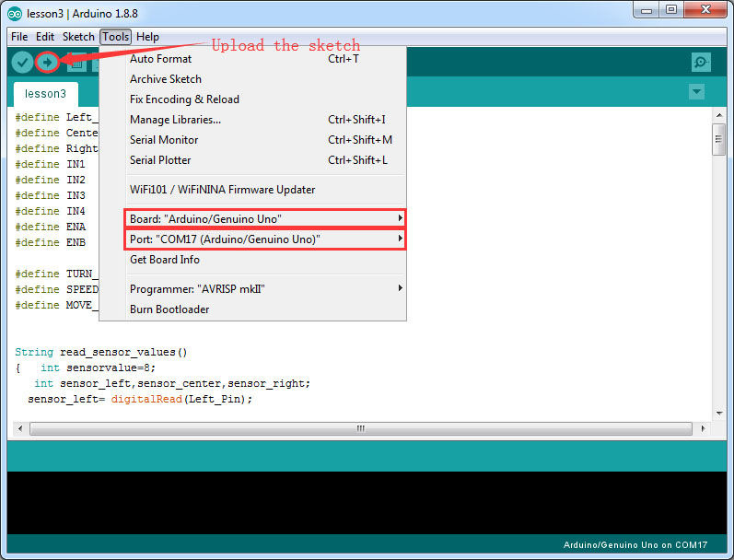This screenshot has width=734, height=560.
Task: Click the black console output area
Action: 367,502
